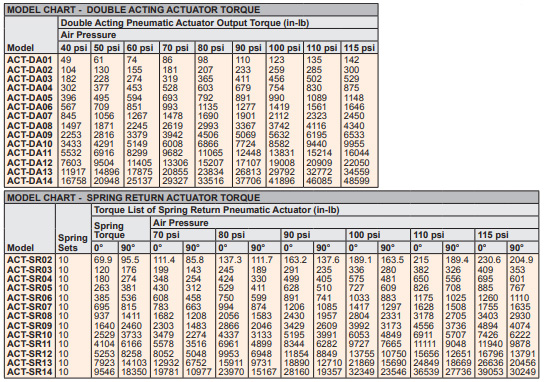Select the ACT-DA14 model label
Image resolution: width=544 pixels, height=382 pixels.
pos(29,181)
